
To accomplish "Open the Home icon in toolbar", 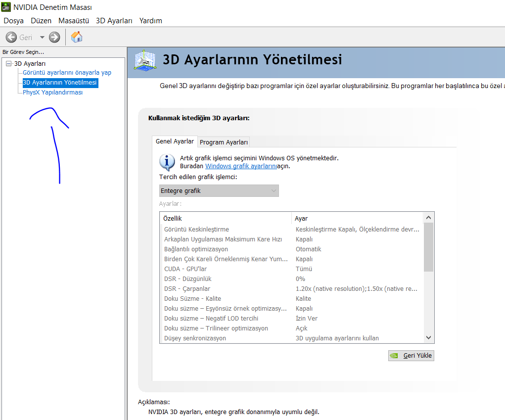I will point(77,37).
